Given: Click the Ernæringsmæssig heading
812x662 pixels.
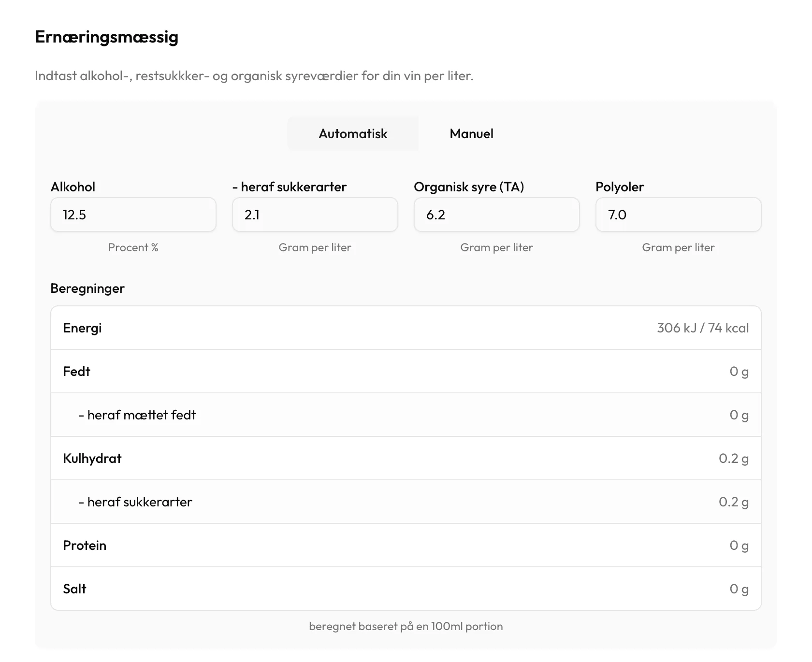Looking at the screenshot, I should tap(107, 37).
